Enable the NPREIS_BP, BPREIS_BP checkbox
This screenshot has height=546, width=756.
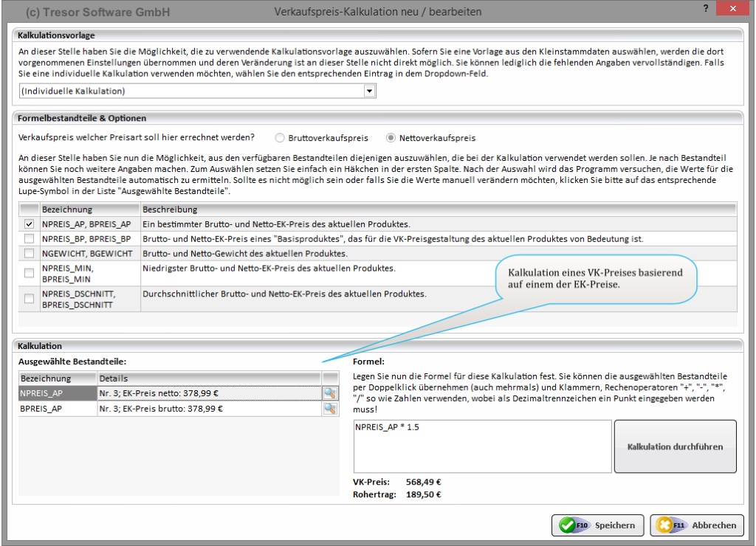coord(30,239)
